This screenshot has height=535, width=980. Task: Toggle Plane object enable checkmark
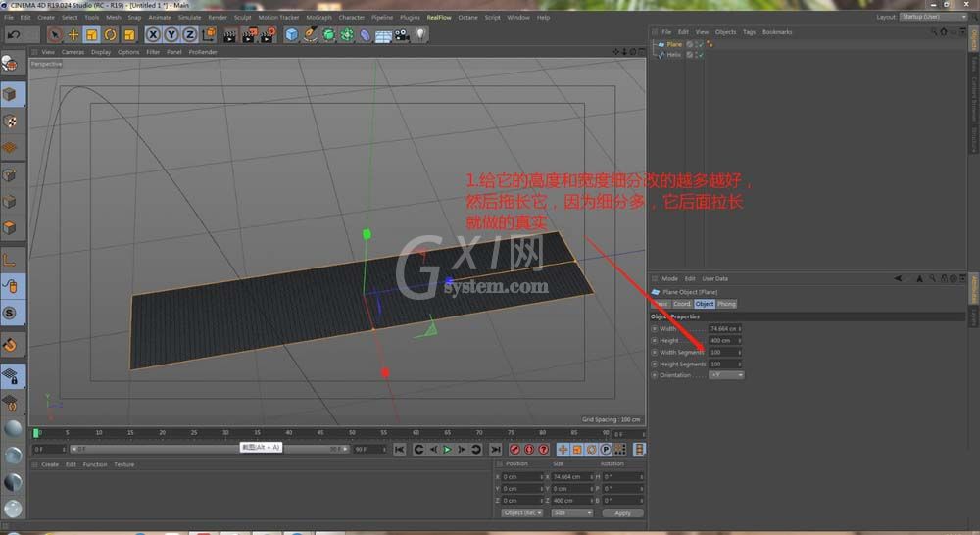702,44
